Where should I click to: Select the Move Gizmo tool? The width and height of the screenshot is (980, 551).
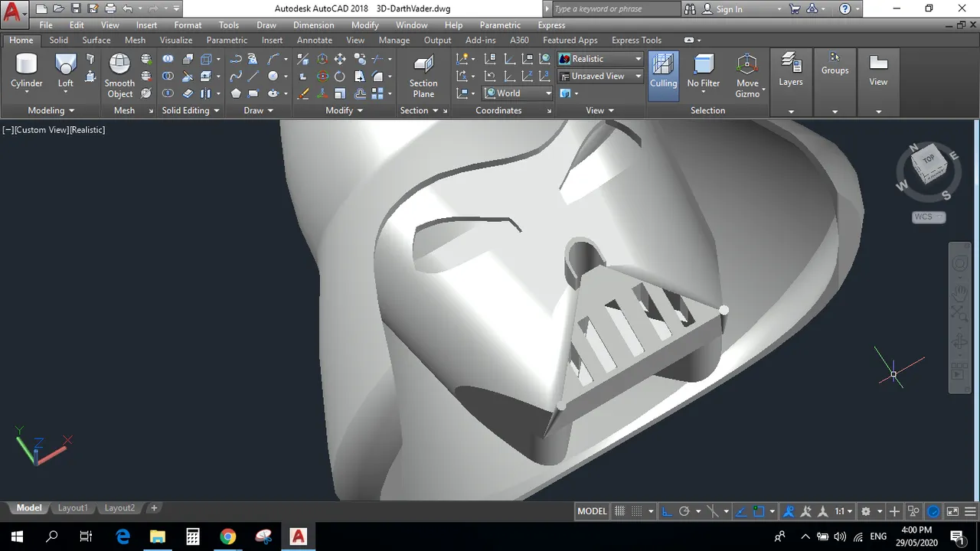(747, 76)
